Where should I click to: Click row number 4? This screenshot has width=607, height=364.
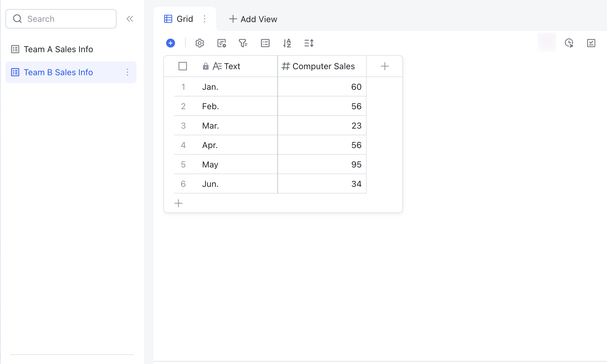[183, 145]
